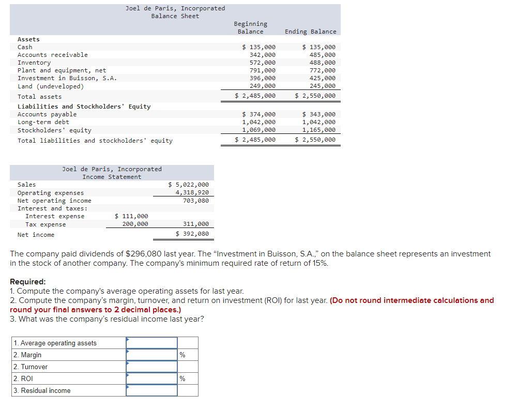Select the '2. Margin' row label
Image resolution: width=532 pixels, height=410 pixels.
coord(27,355)
